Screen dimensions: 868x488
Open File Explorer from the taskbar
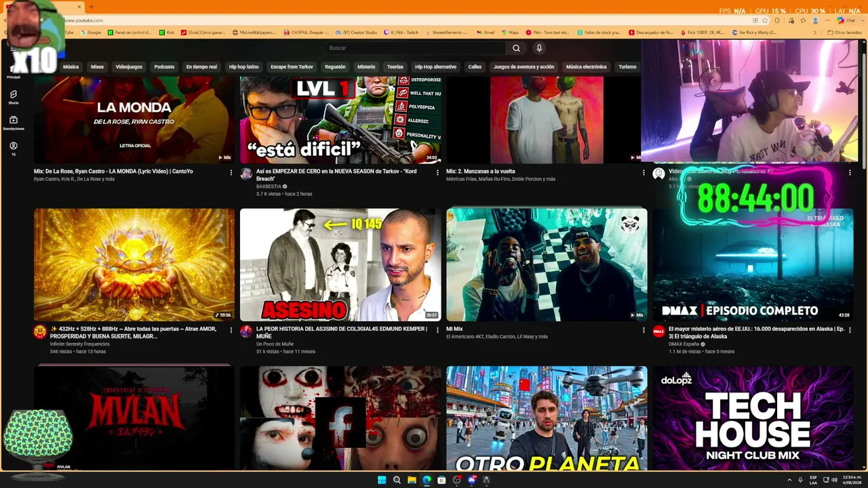click(412, 480)
